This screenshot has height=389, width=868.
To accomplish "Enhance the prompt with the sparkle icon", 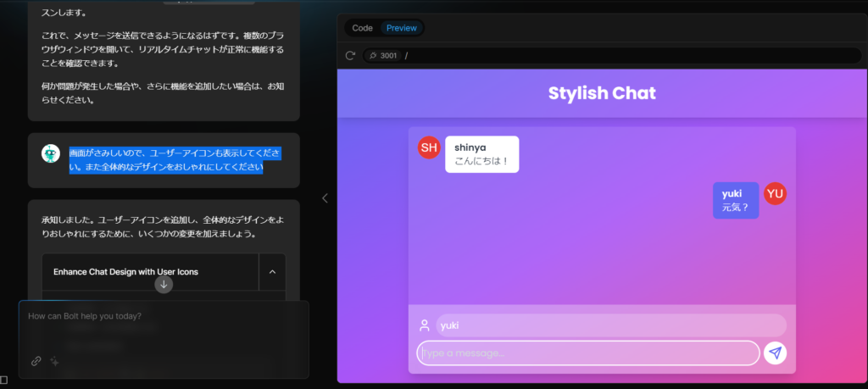I will [55, 361].
